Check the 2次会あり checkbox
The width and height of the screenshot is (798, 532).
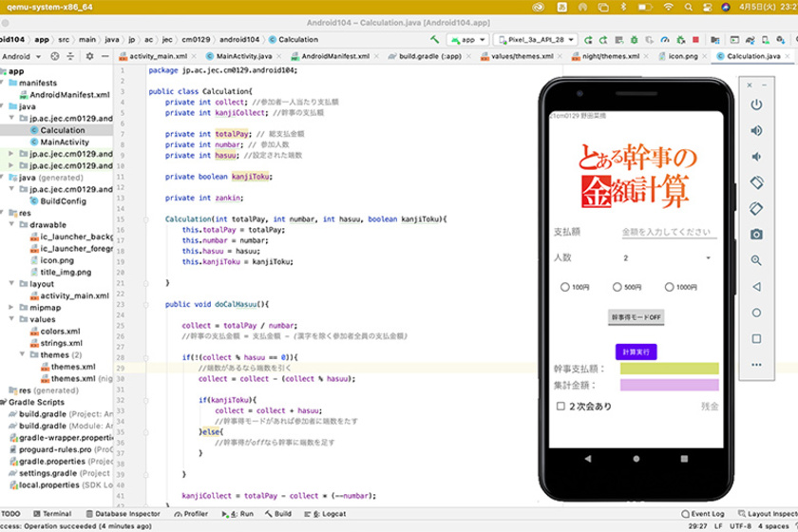(x=560, y=407)
